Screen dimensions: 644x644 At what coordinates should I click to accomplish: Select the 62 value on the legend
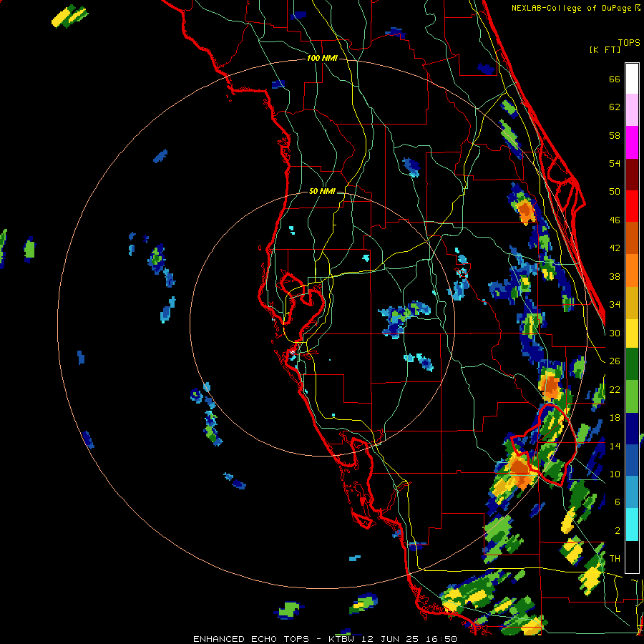pyautogui.click(x=615, y=107)
